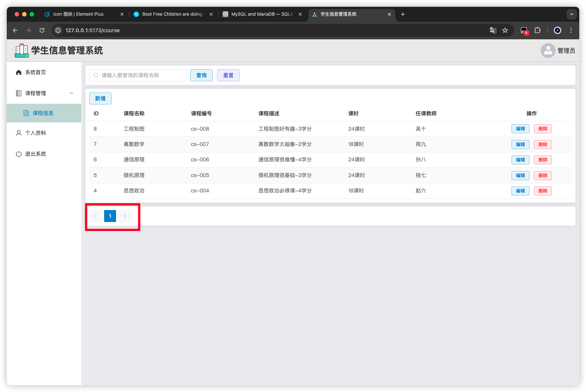This screenshot has height=392, width=586.
Task: Open 系统首页 in the sidebar
Action: pos(44,72)
